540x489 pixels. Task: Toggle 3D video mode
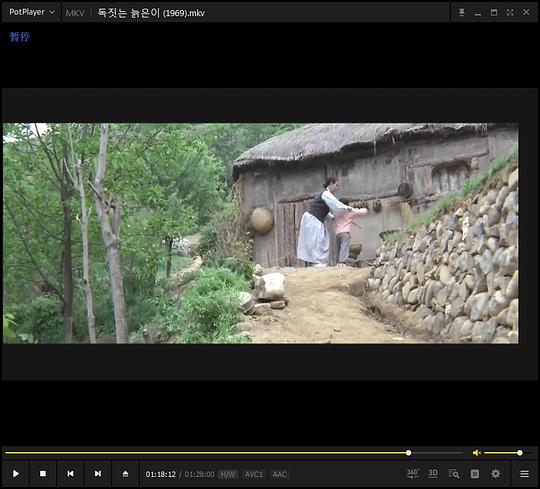tap(433, 474)
